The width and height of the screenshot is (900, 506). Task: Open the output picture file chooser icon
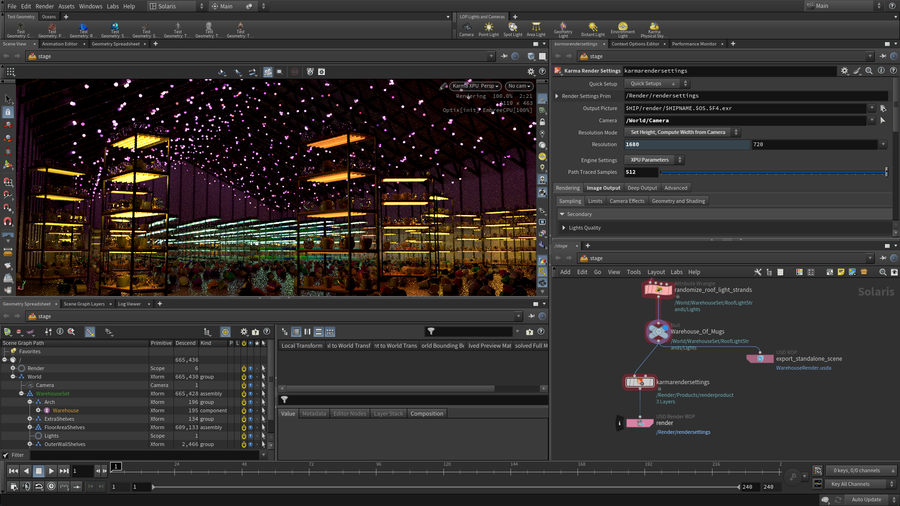(882, 108)
